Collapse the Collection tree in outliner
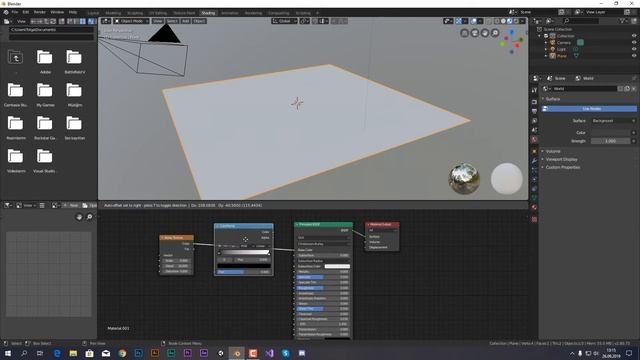This screenshot has width=640, height=360. tap(540, 36)
